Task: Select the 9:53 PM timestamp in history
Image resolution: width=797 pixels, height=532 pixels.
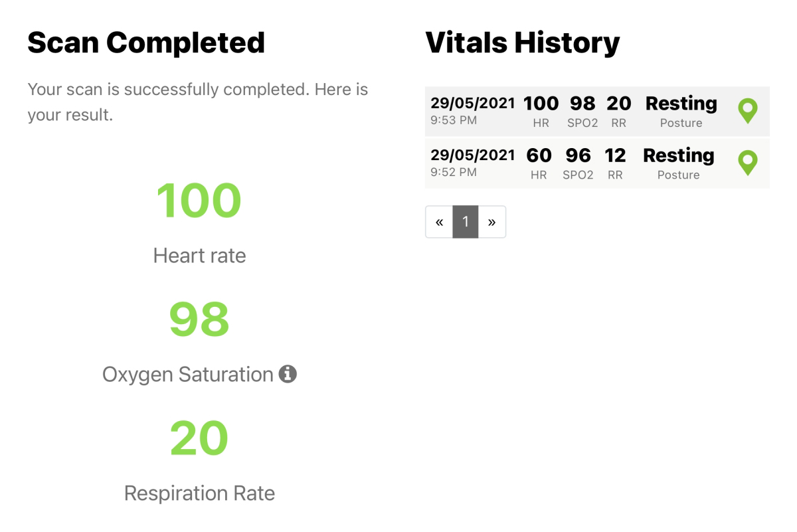Action: [x=454, y=121]
